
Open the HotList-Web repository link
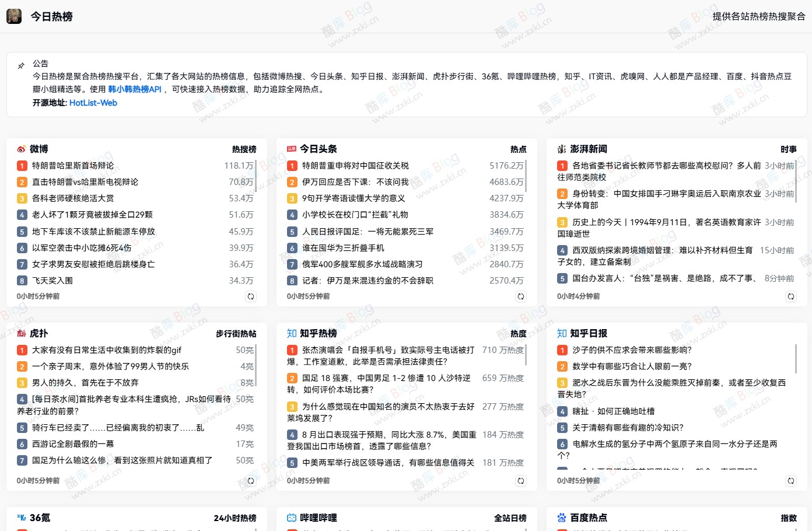93,102
